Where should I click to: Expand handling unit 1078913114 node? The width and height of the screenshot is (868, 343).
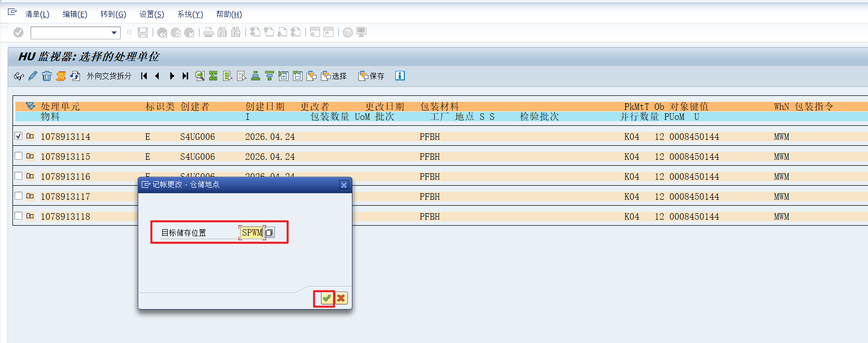point(30,136)
